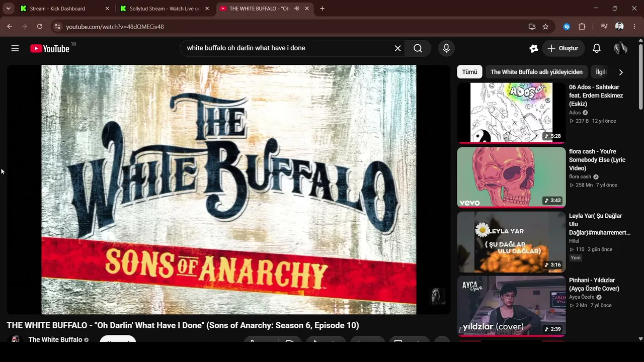The image size is (644, 362).
Task: Go back to the previous page
Action: pos(10,27)
